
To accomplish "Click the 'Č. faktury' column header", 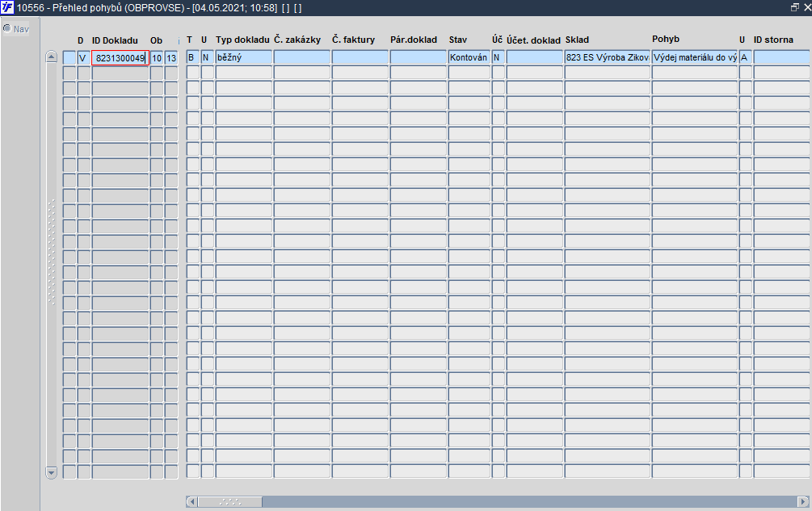I will pyautogui.click(x=353, y=40).
